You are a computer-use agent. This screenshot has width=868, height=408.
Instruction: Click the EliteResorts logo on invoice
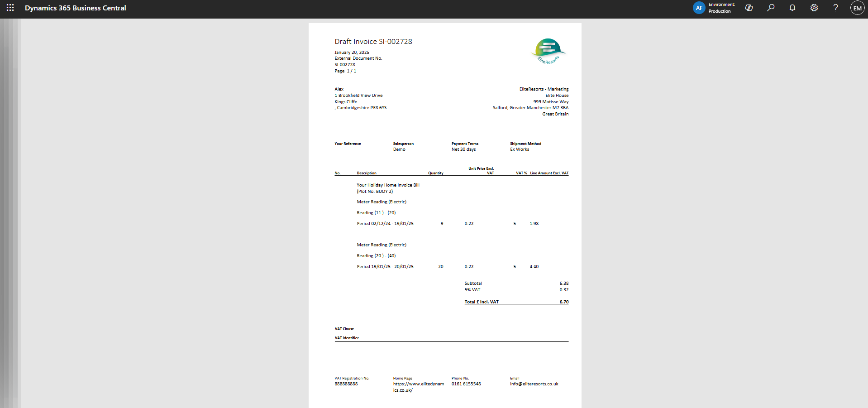[548, 51]
